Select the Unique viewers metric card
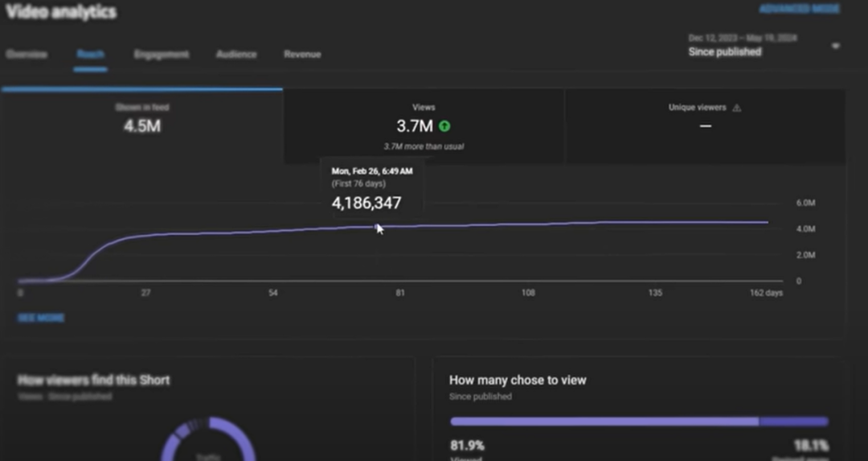868x461 pixels. click(705, 125)
